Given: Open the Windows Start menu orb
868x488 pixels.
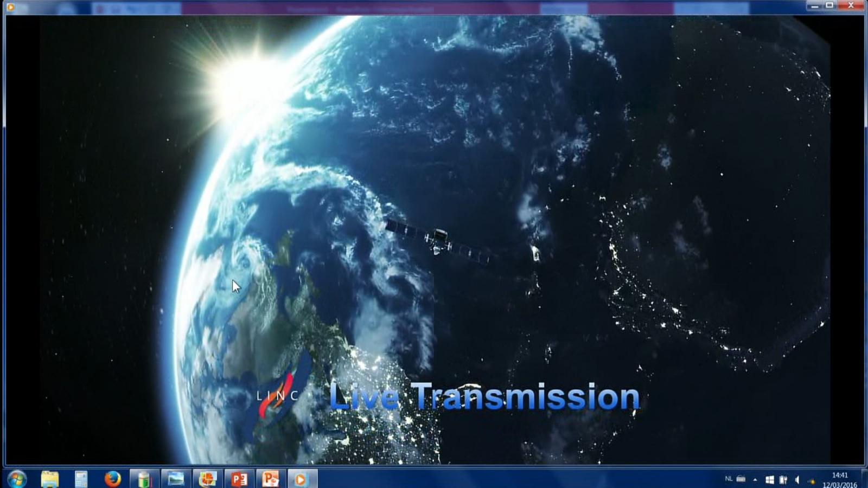Looking at the screenshot, I should coord(17,479).
